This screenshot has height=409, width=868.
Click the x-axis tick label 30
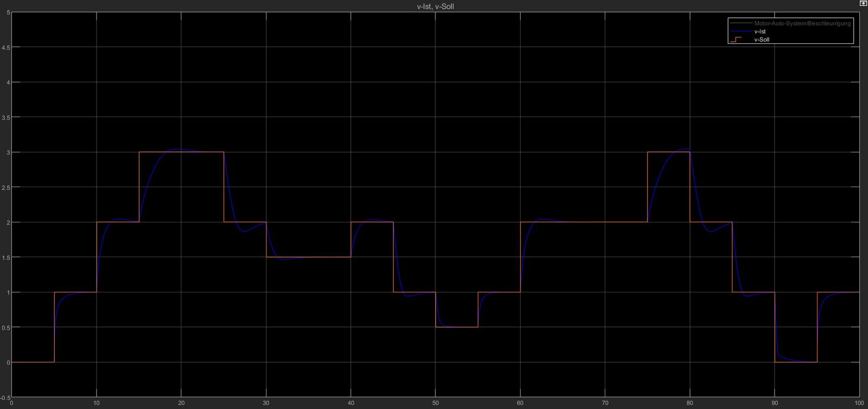click(266, 403)
